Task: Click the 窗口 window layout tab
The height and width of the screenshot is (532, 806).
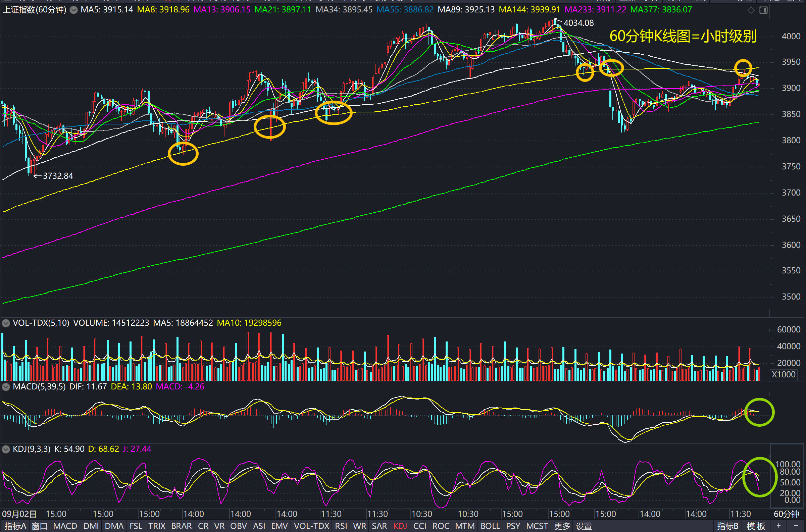Action: (39, 526)
